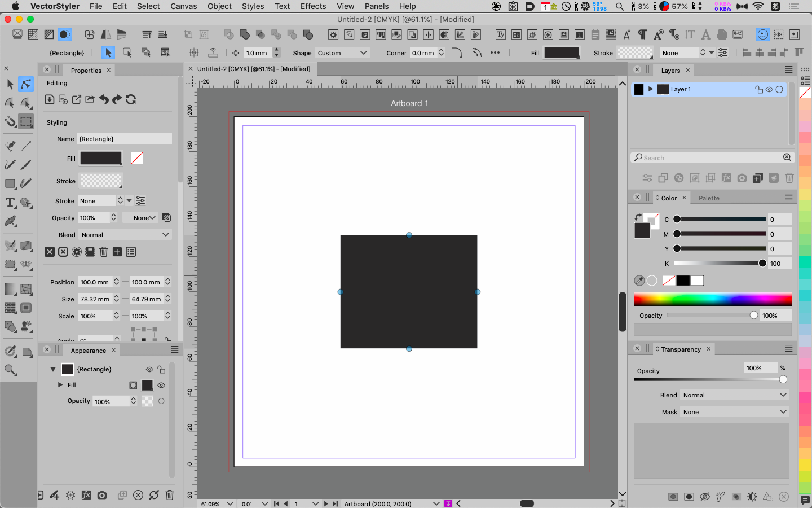Image resolution: width=812 pixels, height=508 pixels.
Task: Select the Text tool in the toolbox
Action: click(10, 203)
